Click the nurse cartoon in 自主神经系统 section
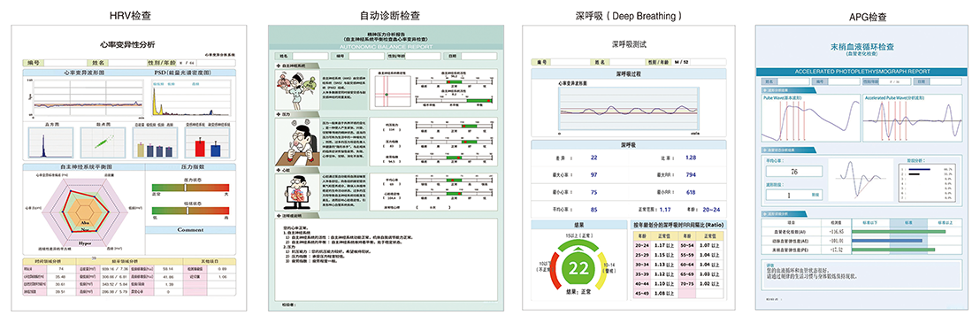The image size is (980, 323). click(296, 88)
